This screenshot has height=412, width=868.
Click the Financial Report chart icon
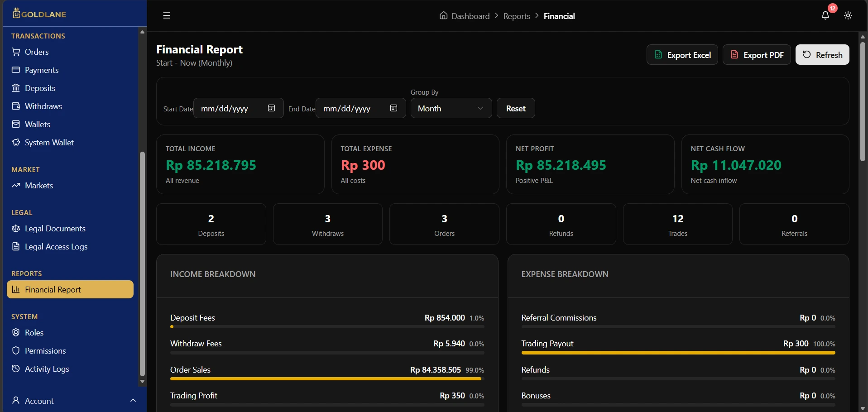pyautogui.click(x=16, y=289)
